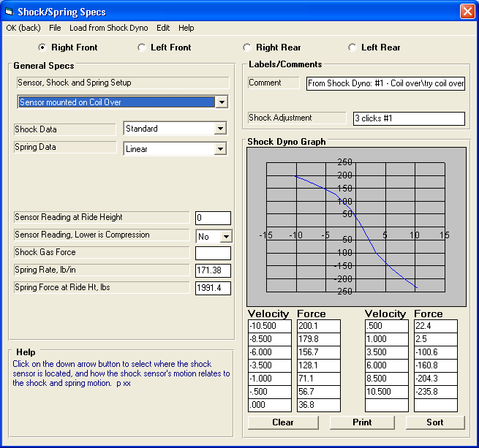Click the Spring Force field showing 1991.4

point(213,288)
